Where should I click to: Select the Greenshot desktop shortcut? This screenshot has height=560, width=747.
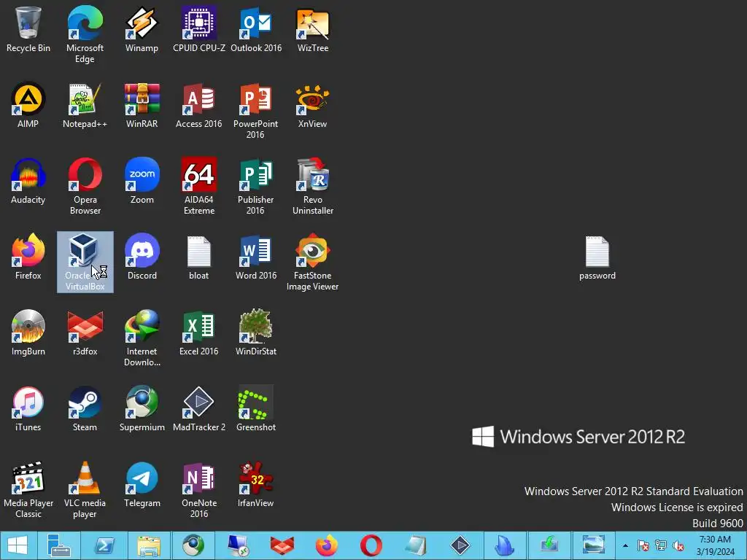pos(256,408)
